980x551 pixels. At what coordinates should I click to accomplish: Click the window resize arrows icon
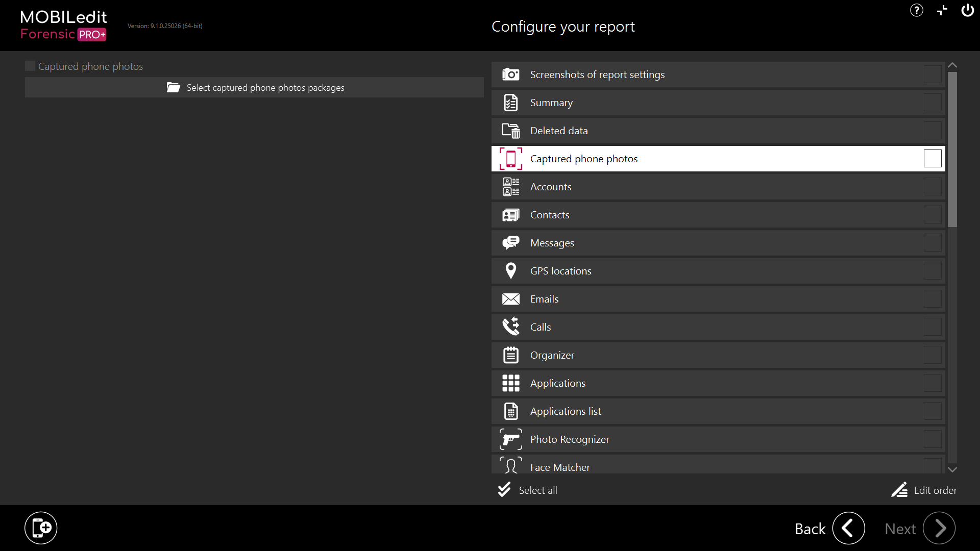942,10
